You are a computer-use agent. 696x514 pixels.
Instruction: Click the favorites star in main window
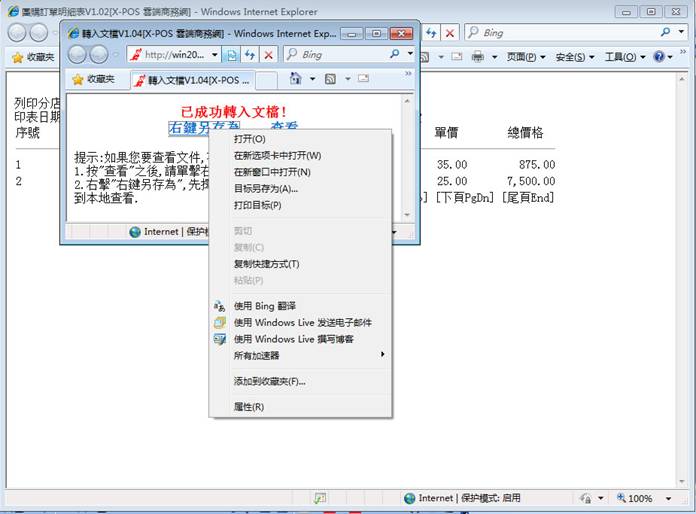click(17, 57)
